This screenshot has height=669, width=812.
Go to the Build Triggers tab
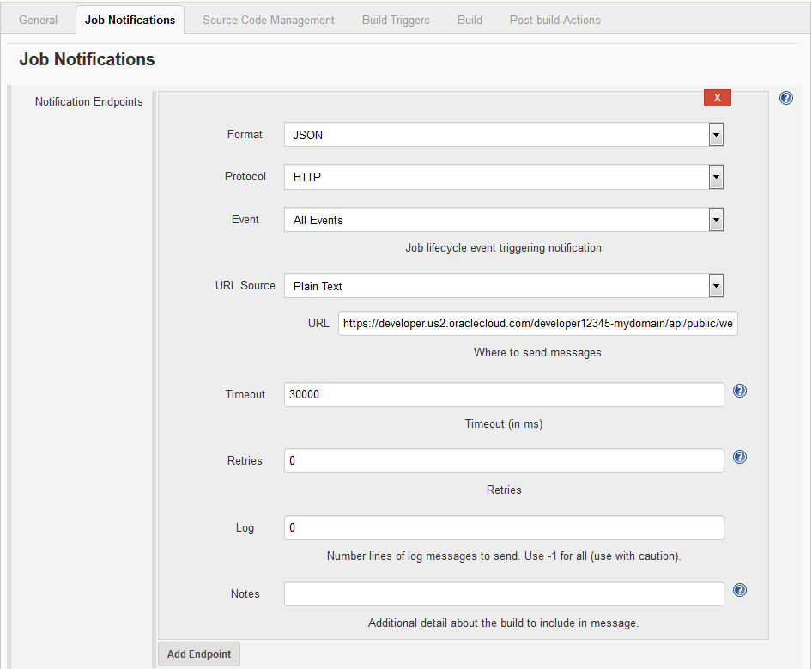396,20
